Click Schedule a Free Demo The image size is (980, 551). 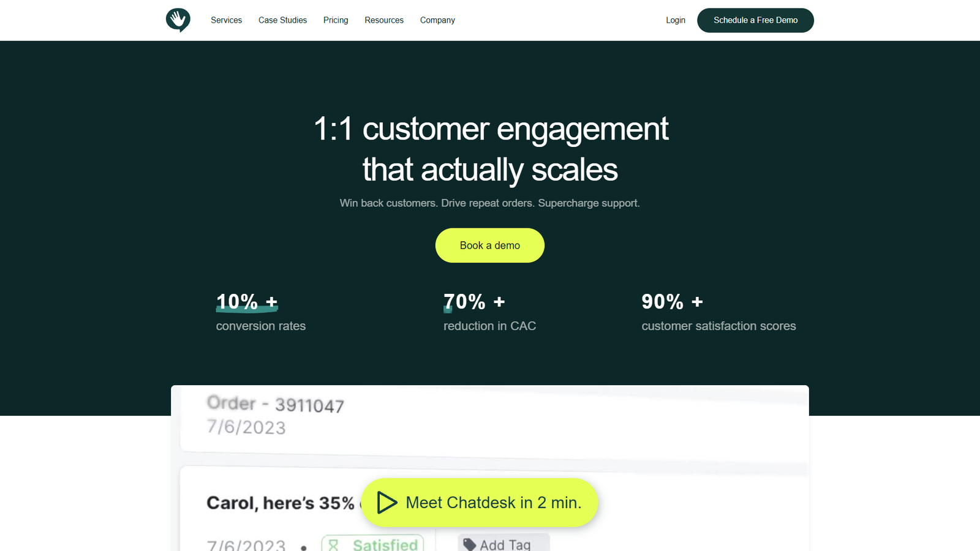(755, 20)
